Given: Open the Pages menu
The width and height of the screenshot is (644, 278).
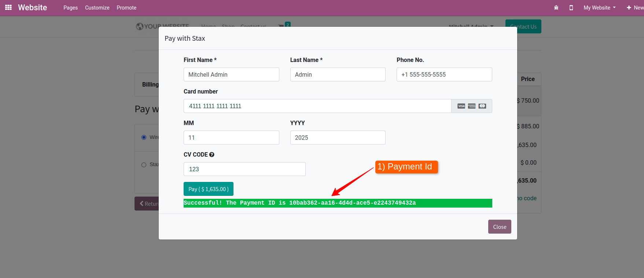Looking at the screenshot, I should (70, 8).
